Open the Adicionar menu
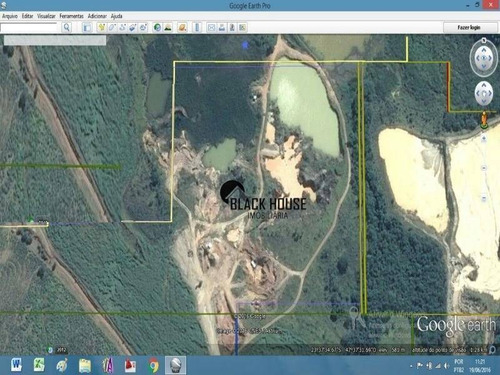 [97, 16]
